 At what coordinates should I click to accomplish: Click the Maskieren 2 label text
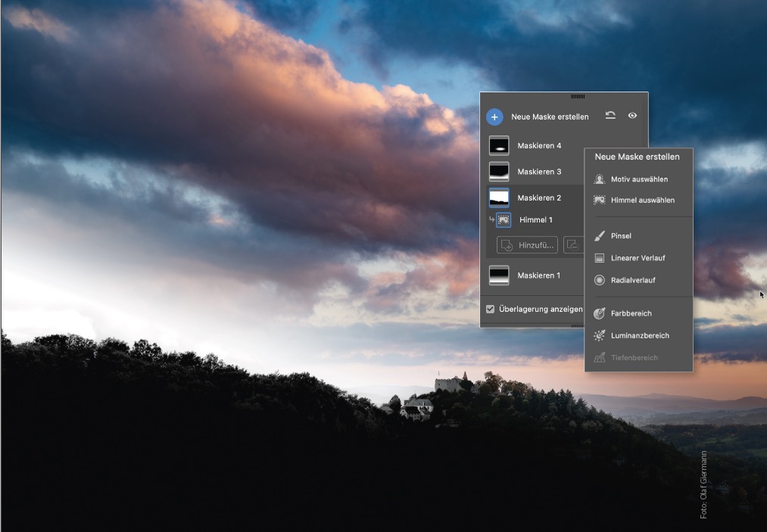(539, 198)
